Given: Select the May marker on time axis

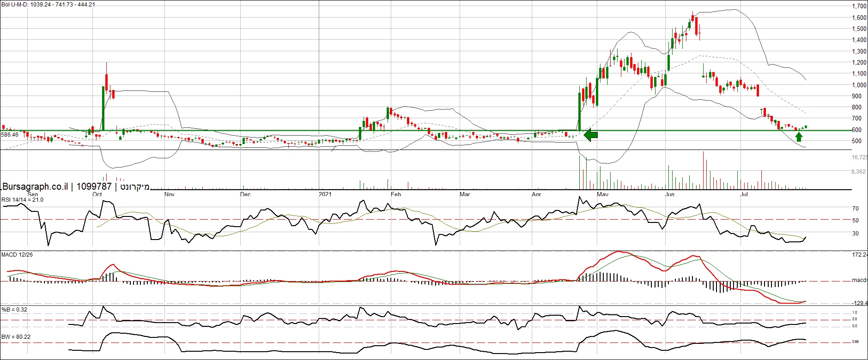Looking at the screenshot, I should tap(602, 194).
